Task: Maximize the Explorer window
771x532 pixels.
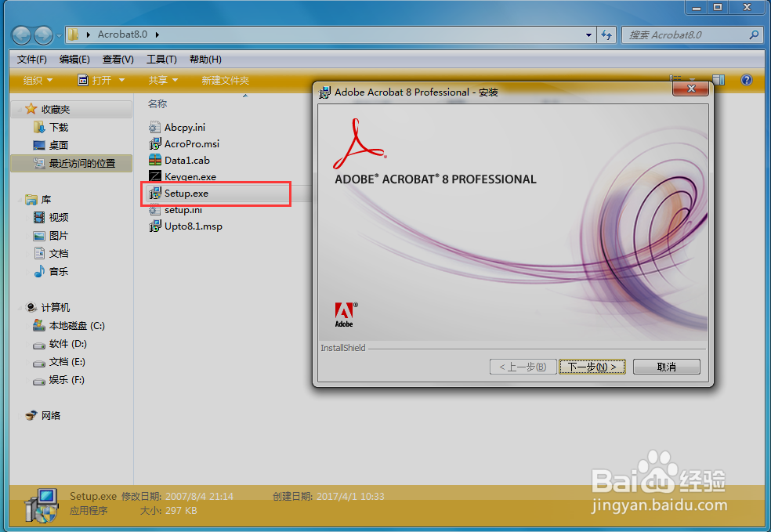Action: tap(718, 7)
